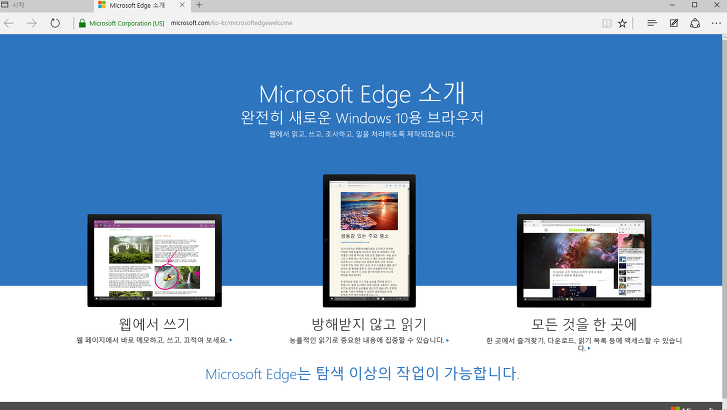
Task: Maximize the Edge window
Action: [x=694, y=5]
